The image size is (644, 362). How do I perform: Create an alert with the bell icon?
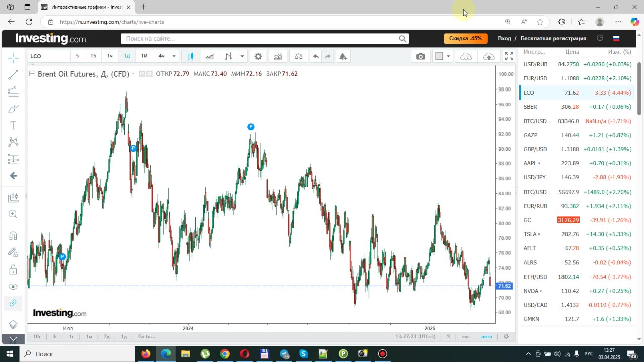tap(343, 56)
